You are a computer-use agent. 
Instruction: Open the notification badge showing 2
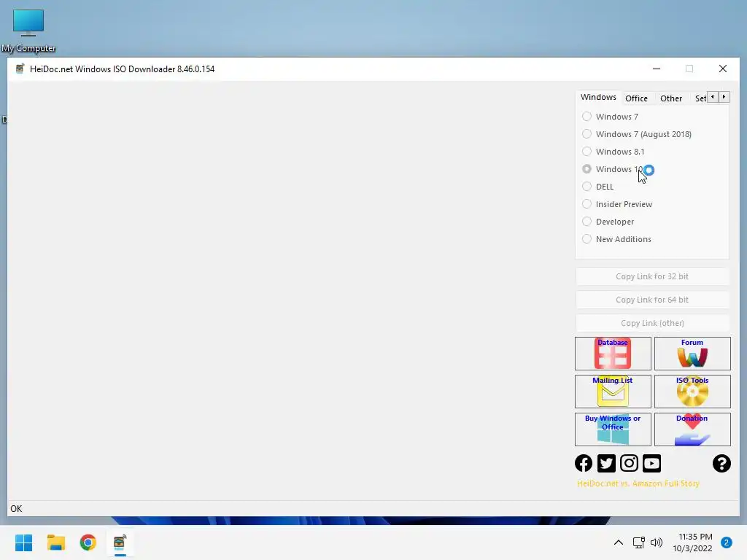[x=727, y=542]
